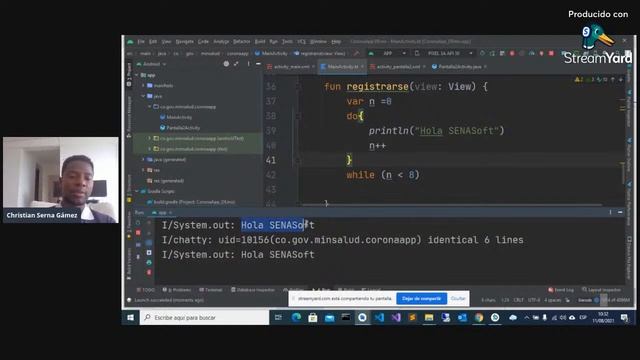Screen dimensions: 640x360
Task: Open the Event Log tool window
Action: pyautogui.click(x=561, y=290)
